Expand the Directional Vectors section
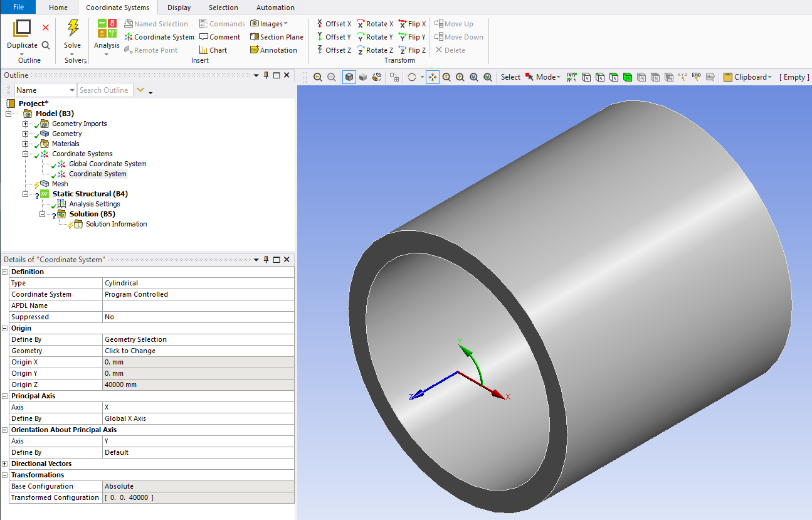 click(6, 464)
